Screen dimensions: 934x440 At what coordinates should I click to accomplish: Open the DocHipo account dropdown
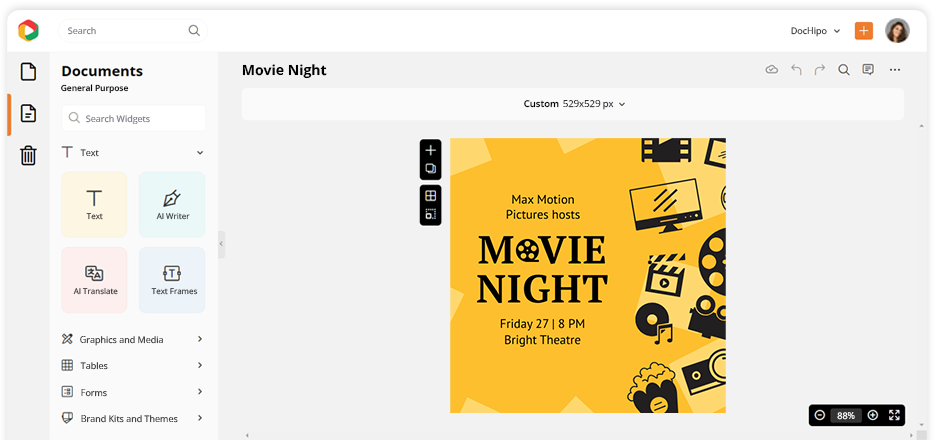(815, 31)
